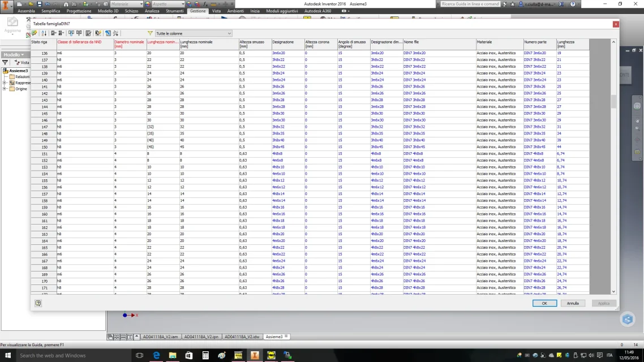Open the 'Tutte le colonne' filter dropdown

point(194,34)
